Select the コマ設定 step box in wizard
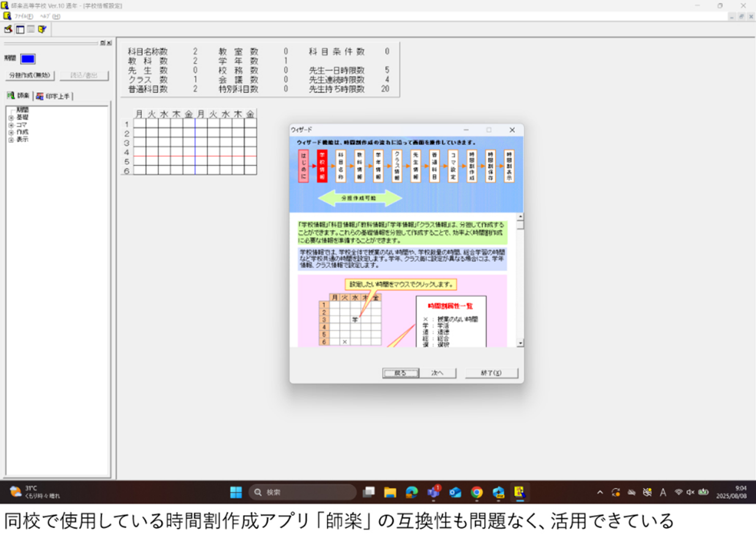Viewport: 756px width, 538px height. [453, 166]
